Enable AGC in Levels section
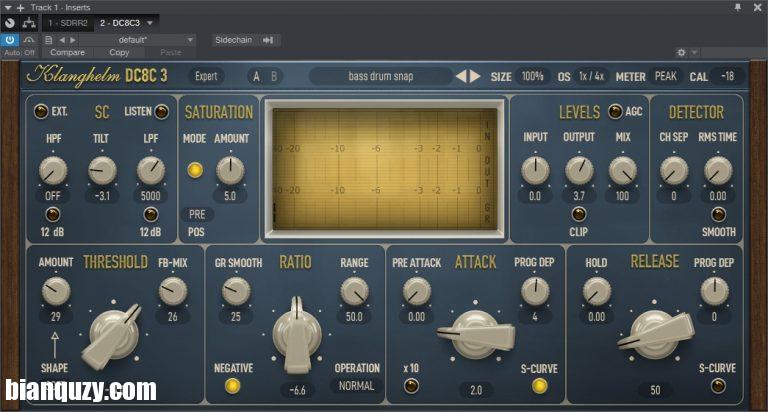This screenshot has width=768, height=412. pyautogui.click(x=615, y=111)
